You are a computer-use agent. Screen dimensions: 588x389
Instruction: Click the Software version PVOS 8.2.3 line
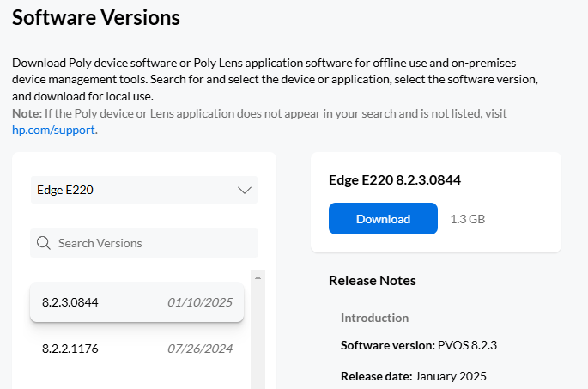(x=417, y=346)
